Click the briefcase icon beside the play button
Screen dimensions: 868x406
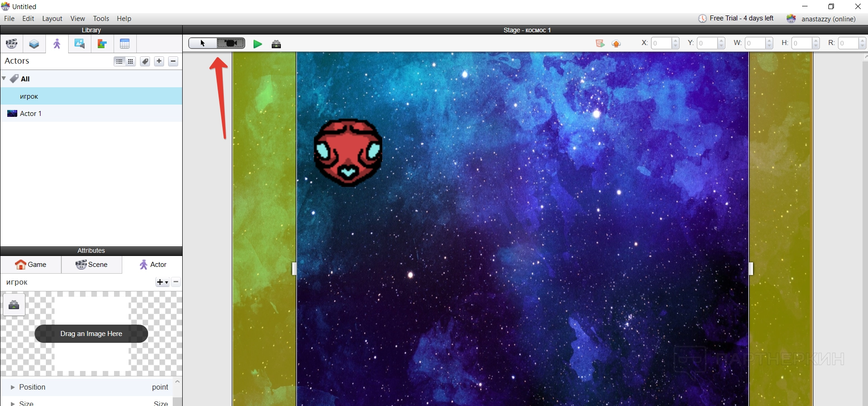pyautogui.click(x=276, y=44)
